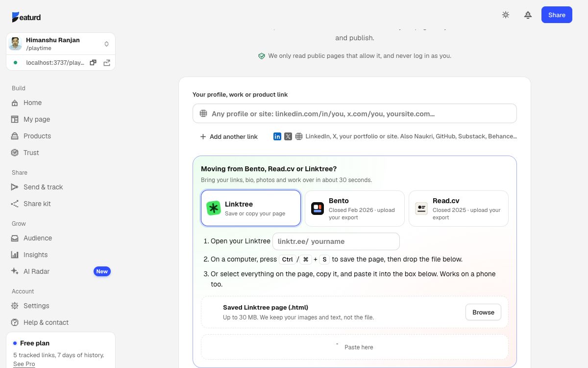The width and height of the screenshot is (588, 368).
Task: Click the blue Share button
Action: pos(557,15)
